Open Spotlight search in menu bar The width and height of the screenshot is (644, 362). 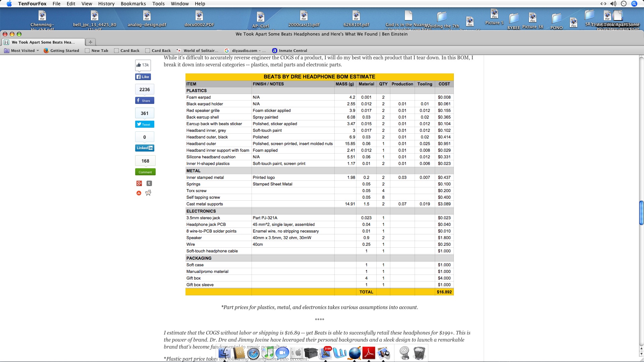634,4
